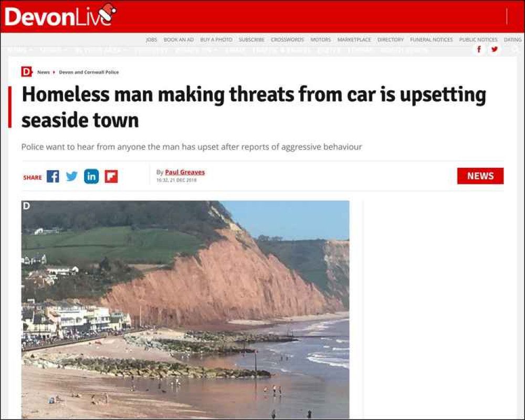Select Buy a Photo

coord(216,39)
